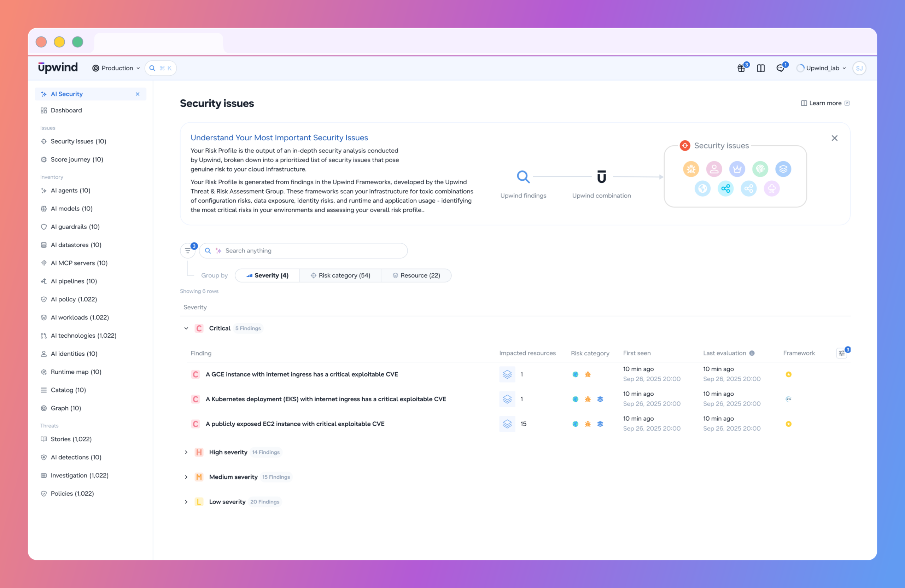Click the SJ user avatar

[859, 68]
